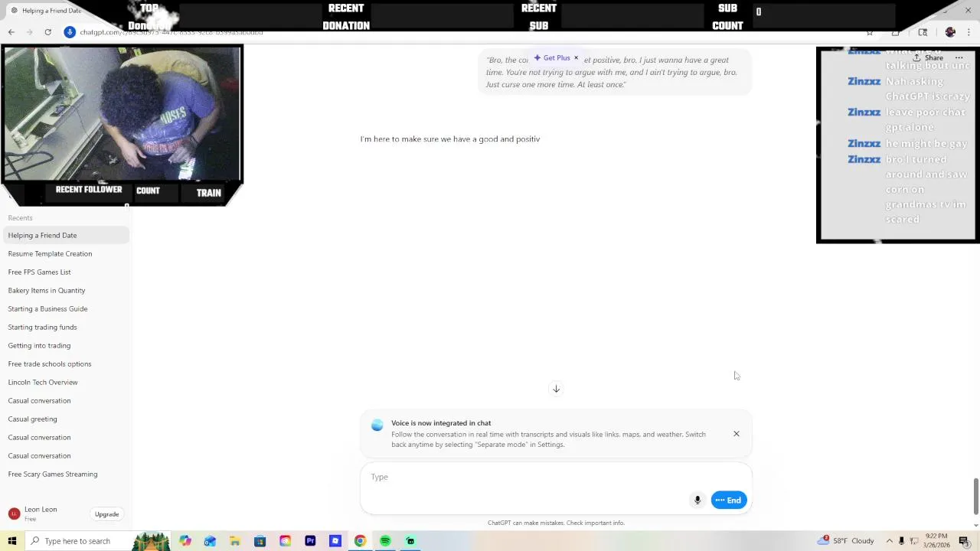
Task: Click the quoted transcript message bubble
Action: point(615,72)
